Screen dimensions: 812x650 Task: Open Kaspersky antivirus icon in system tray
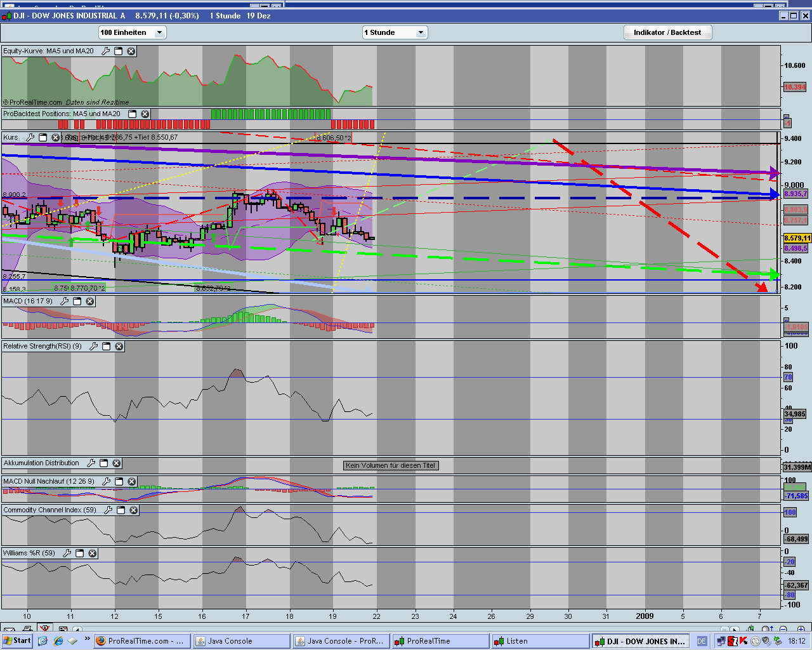pos(743,640)
